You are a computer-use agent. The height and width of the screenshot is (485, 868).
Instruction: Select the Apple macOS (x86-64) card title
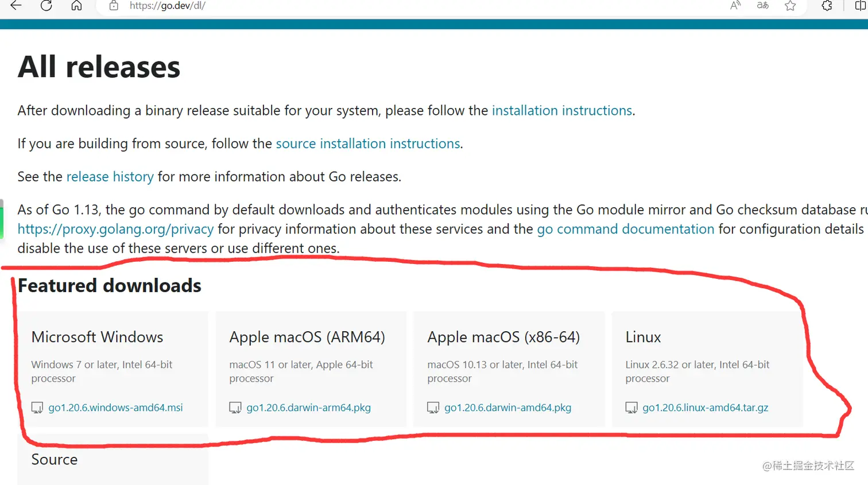coord(503,337)
